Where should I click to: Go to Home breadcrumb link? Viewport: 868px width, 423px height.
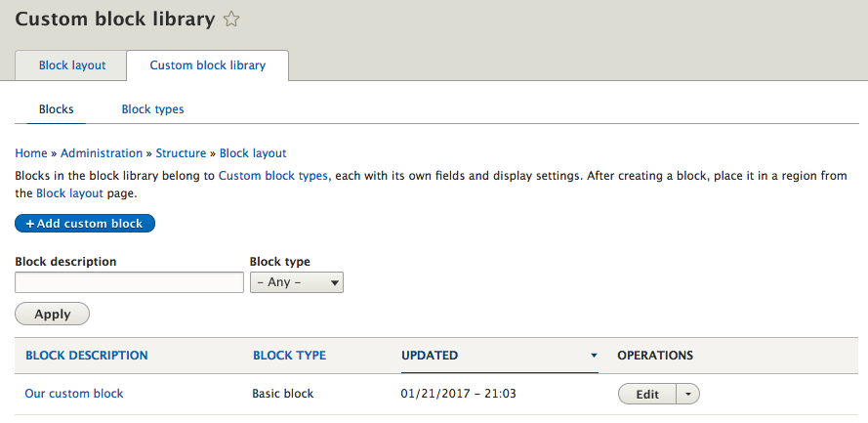click(31, 153)
